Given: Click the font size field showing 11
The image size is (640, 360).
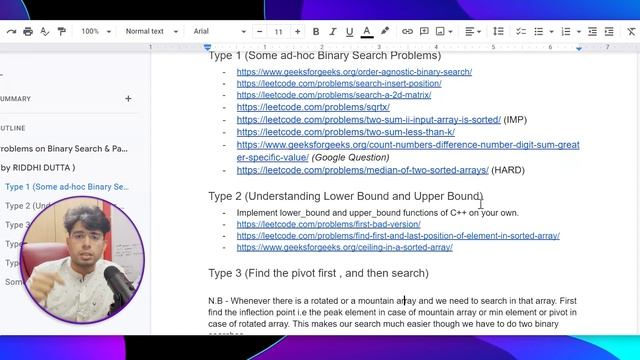Looking at the screenshot, I should (278, 31).
